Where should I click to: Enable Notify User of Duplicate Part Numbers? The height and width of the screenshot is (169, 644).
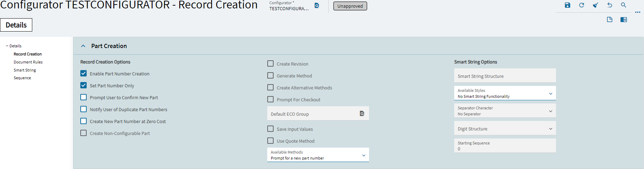click(83, 109)
